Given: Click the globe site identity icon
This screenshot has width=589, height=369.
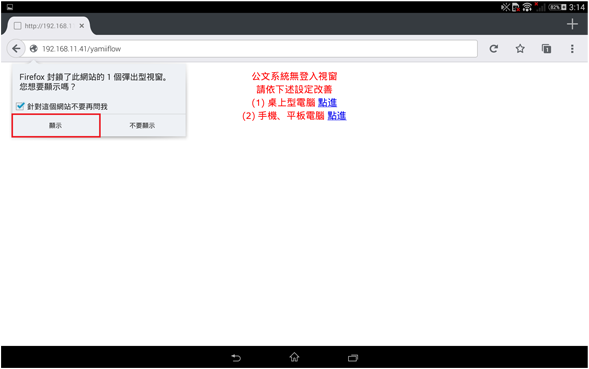Looking at the screenshot, I should click(x=34, y=49).
